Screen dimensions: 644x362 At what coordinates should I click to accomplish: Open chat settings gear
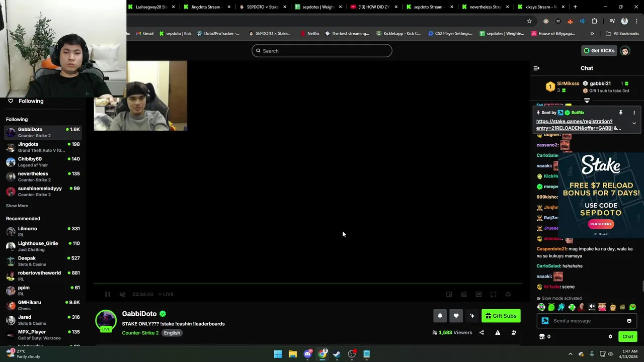(x=610, y=337)
